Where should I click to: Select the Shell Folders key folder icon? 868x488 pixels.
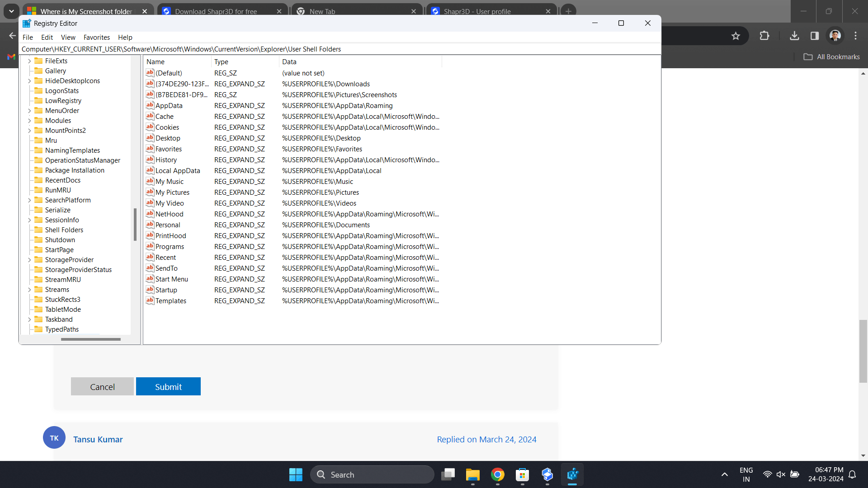(39, 230)
